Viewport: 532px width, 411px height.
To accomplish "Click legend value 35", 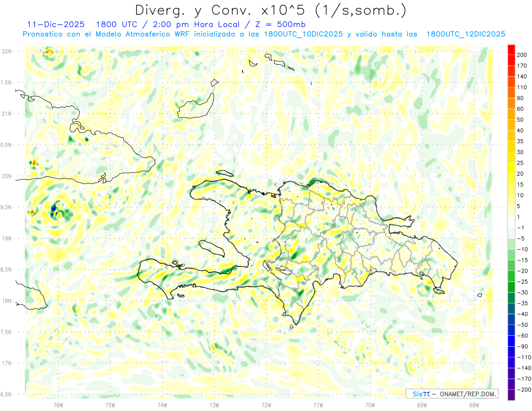I will tap(520, 141).
